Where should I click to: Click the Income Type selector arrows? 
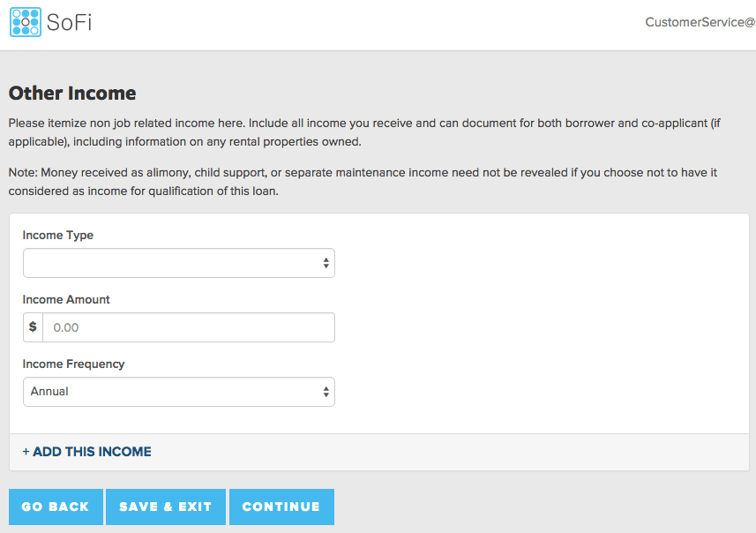click(326, 263)
